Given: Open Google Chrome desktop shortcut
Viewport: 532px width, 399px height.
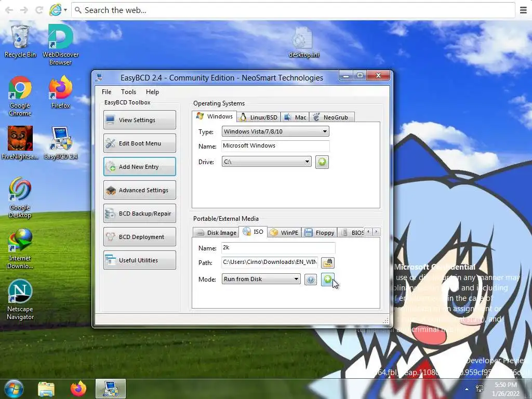Looking at the screenshot, I should pyautogui.click(x=20, y=96).
